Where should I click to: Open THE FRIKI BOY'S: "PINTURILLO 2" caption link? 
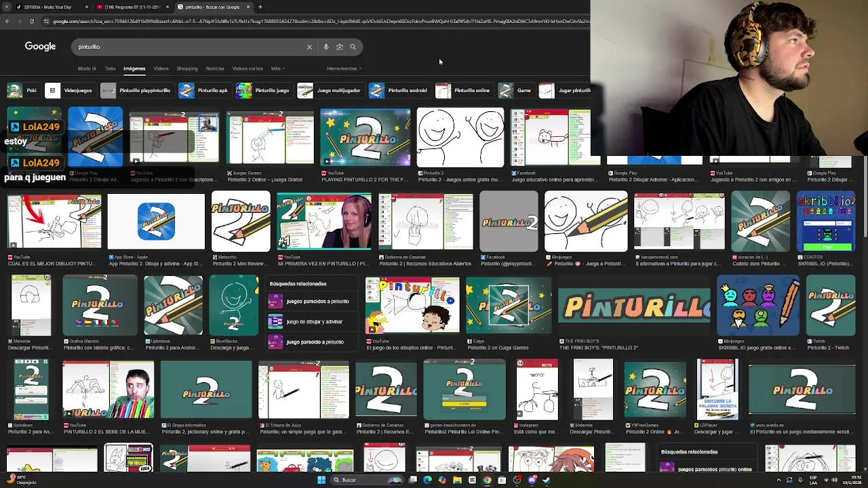pyautogui.click(x=599, y=348)
